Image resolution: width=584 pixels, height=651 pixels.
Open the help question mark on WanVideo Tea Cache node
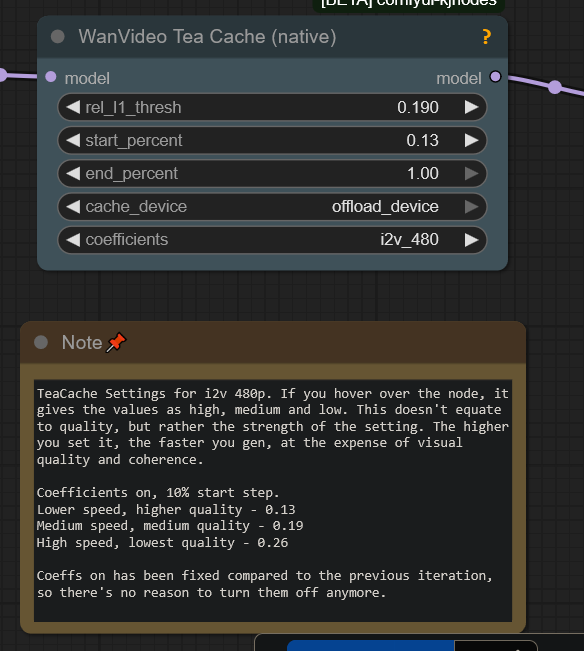point(486,37)
